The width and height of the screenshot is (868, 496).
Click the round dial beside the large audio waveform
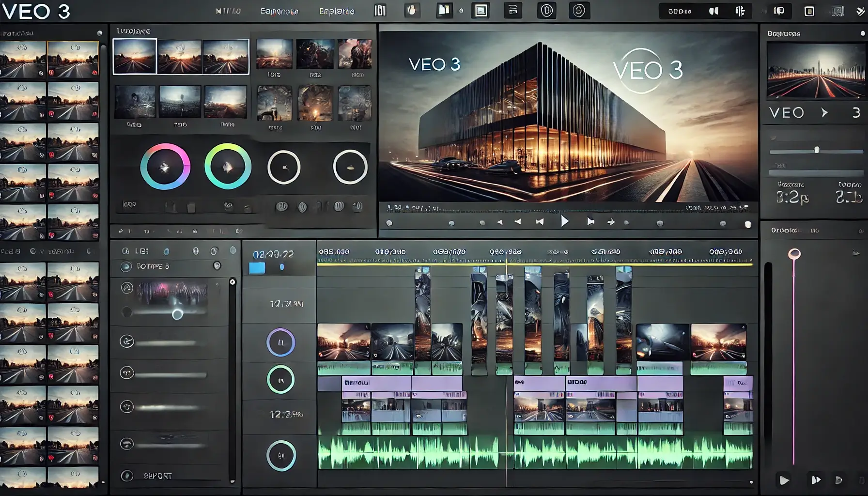(281, 456)
